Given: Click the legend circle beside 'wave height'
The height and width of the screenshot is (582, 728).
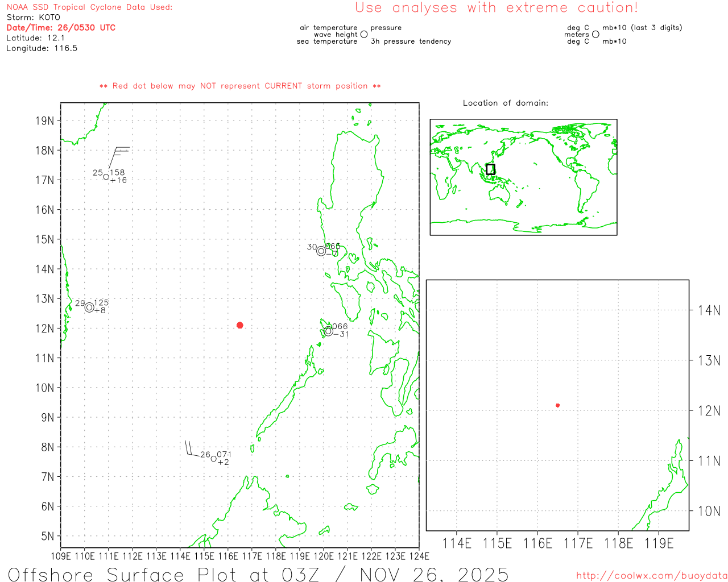Looking at the screenshot, I should (x=364, y=35).
